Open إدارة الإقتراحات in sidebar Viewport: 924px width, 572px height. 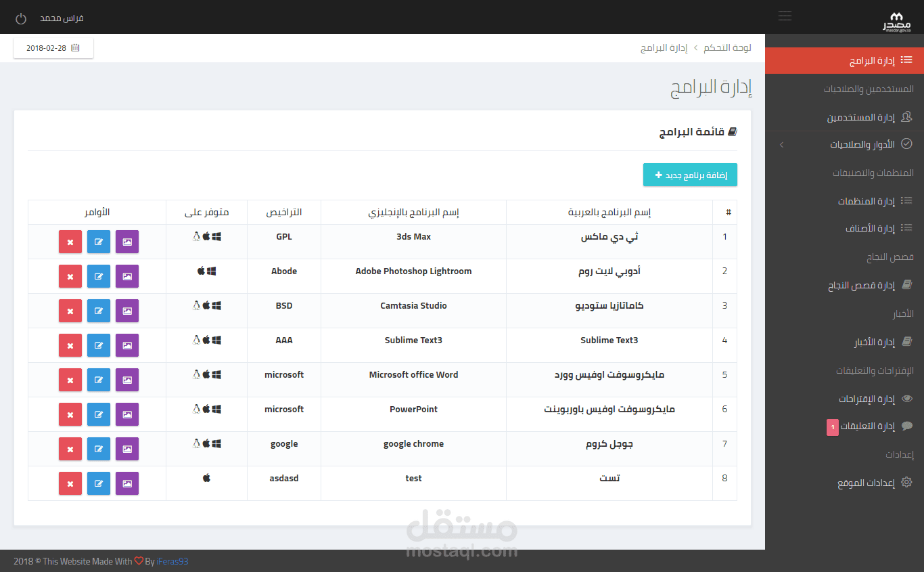[844, 399]
